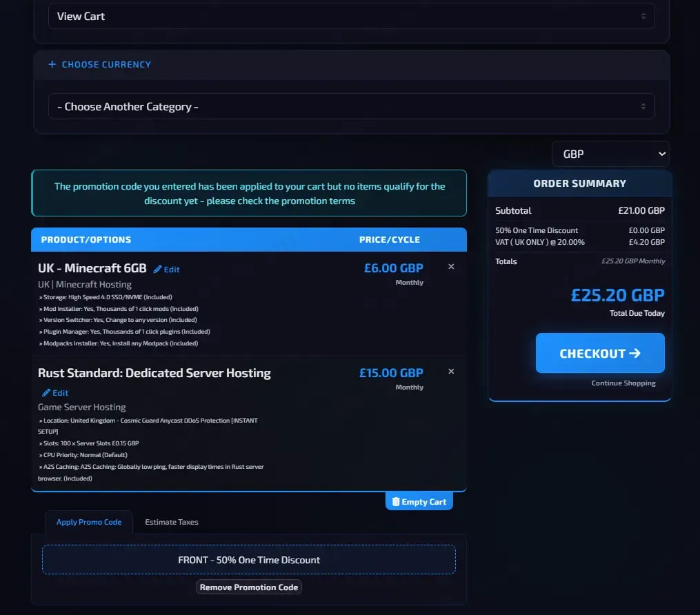700x615 pixels.
Task: Remove the Rust Standard server item
Action: pyautogui.click(x=451, y=372)
